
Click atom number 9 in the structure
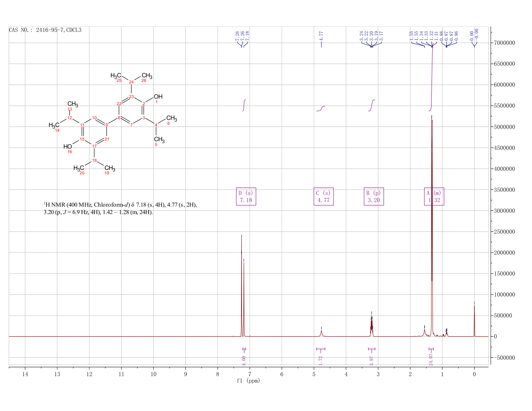point(107,125)
